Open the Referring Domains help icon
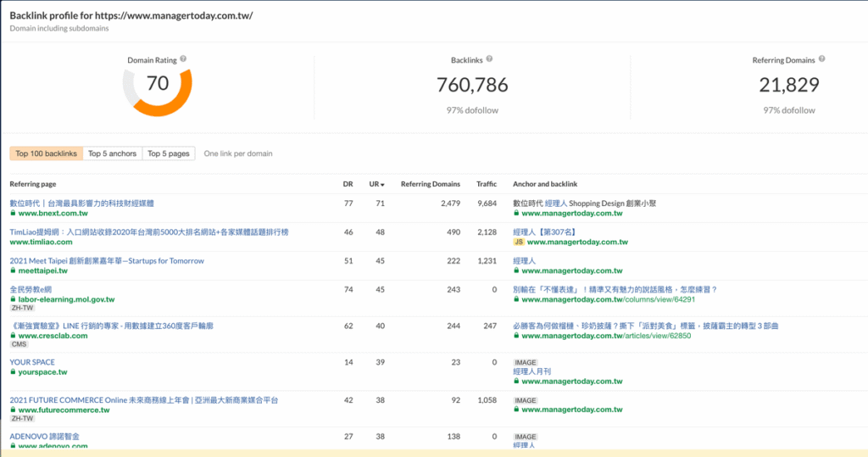Screen dimensions: 868x457 coord(822,59)
